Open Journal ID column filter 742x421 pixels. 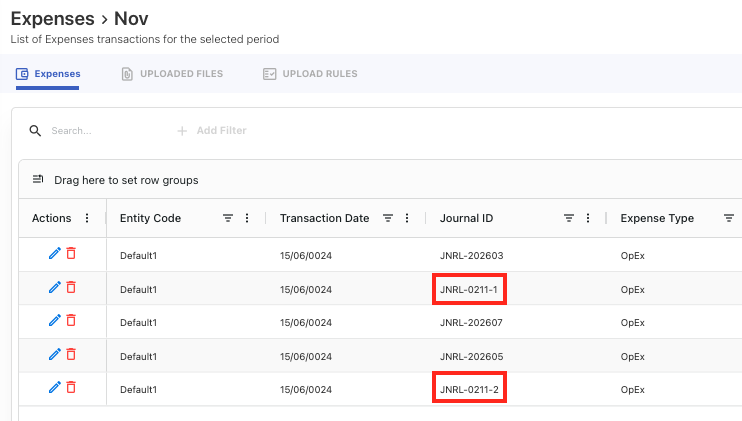pos(568,218)
